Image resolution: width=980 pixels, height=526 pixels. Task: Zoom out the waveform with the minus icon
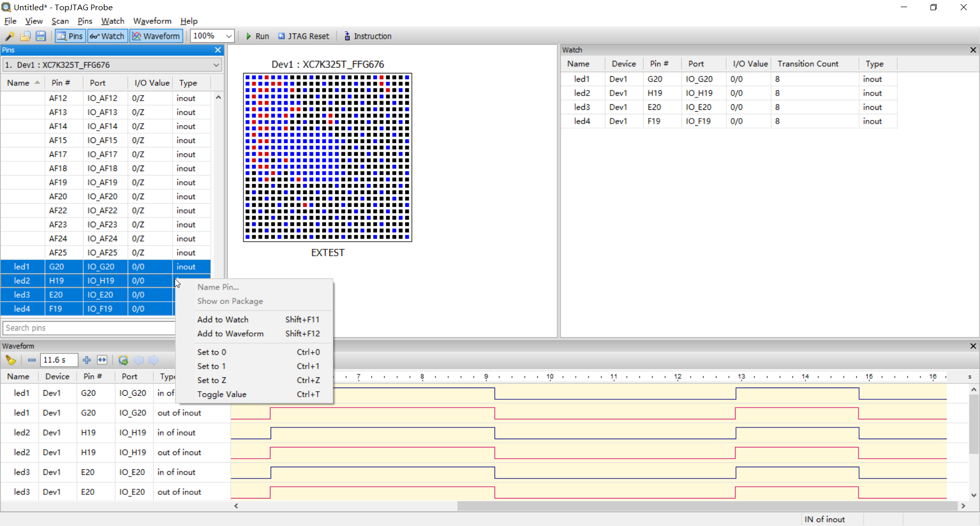point(32,360)
